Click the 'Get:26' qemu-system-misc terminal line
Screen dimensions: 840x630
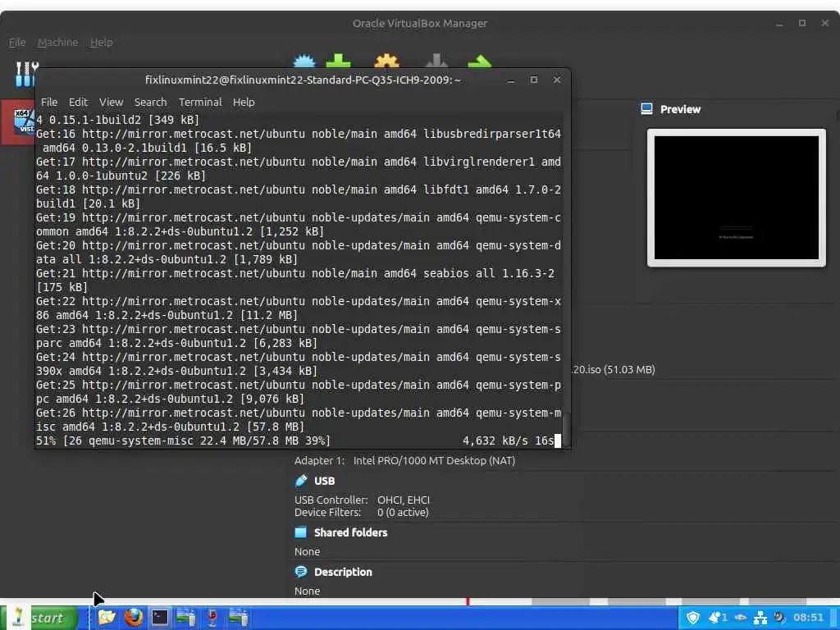pos(299,419)
